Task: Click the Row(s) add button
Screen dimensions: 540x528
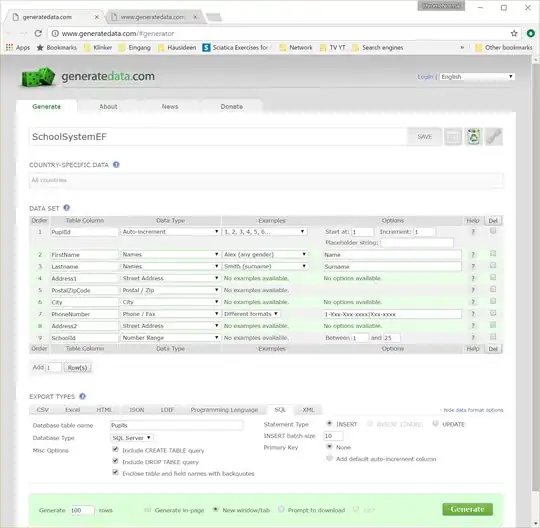Action: pos(77,367)
